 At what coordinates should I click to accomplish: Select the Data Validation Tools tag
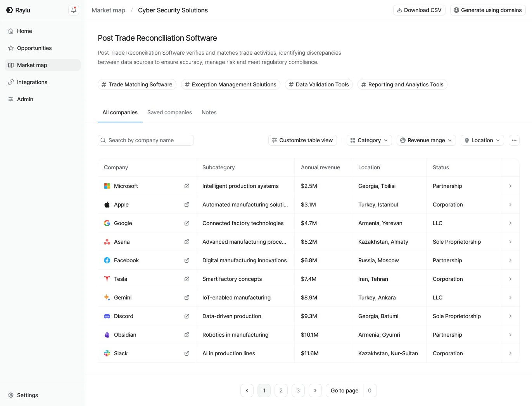(319, 84)
